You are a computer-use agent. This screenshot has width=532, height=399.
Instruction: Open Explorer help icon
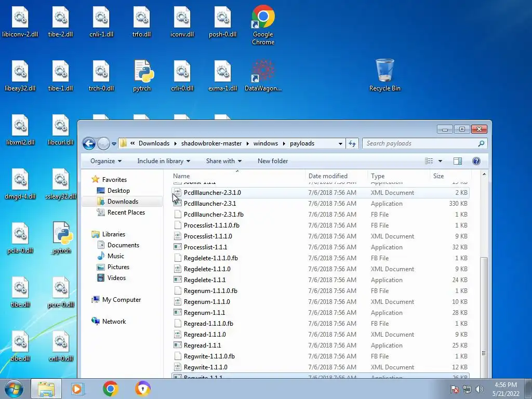[476, 161]
